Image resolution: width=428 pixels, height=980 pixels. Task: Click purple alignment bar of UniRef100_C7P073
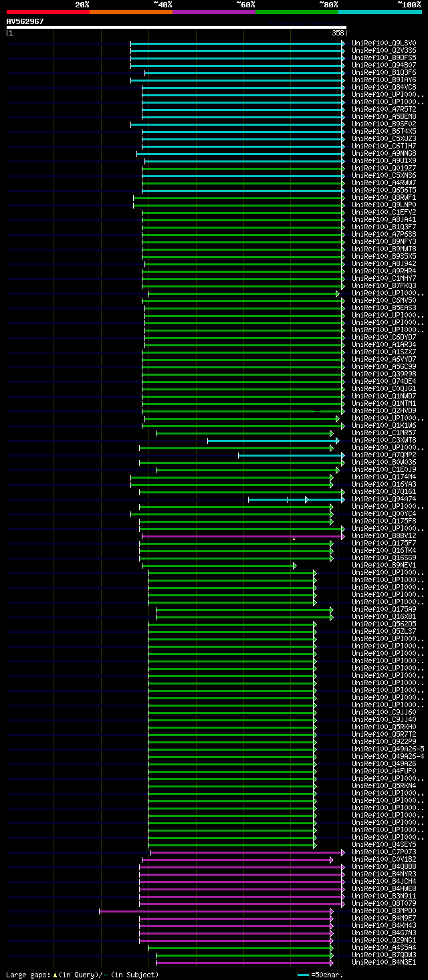click(247, 852)
